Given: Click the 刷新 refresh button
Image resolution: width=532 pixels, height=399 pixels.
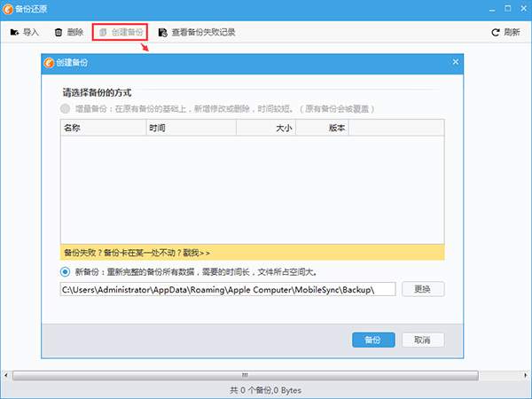Looking at the screenshot, I should click(x=505, y=32).
